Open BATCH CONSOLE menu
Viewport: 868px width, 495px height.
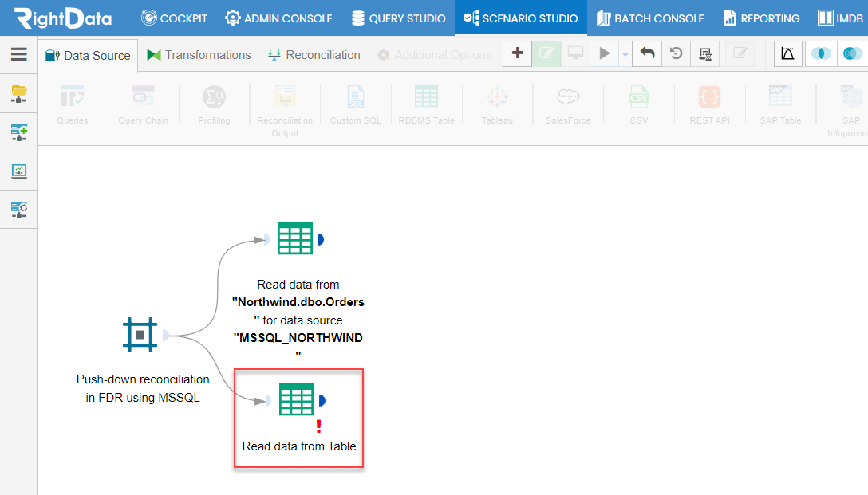point(650,18)
